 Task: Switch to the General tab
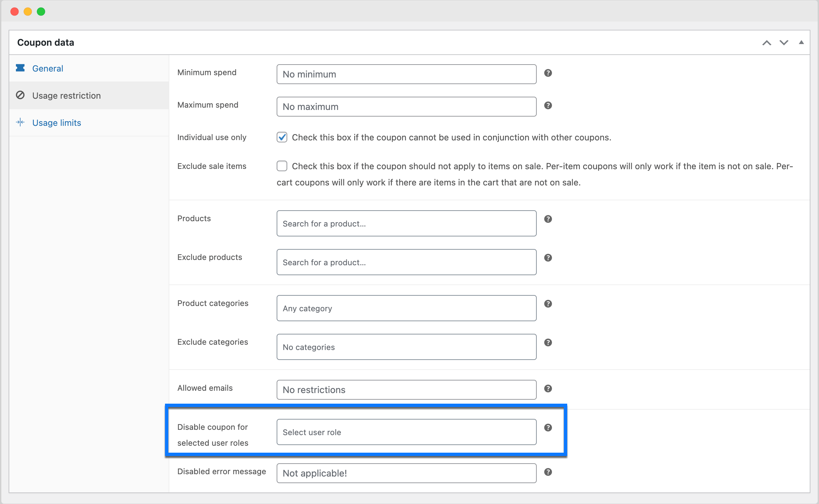(x=48, y=68)
